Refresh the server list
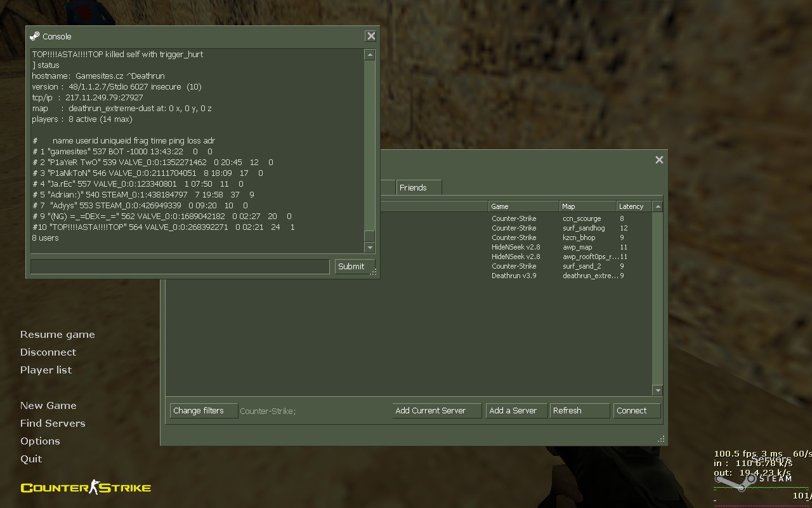Image resolution: width=812 pixels, height=508 pixels. point(580,411)
